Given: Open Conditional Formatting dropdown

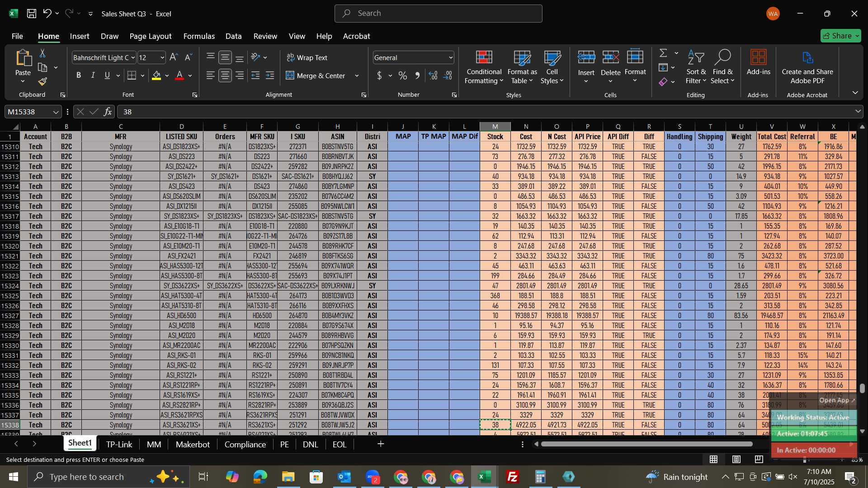Looking at the screenshot, I should point(484,67).
